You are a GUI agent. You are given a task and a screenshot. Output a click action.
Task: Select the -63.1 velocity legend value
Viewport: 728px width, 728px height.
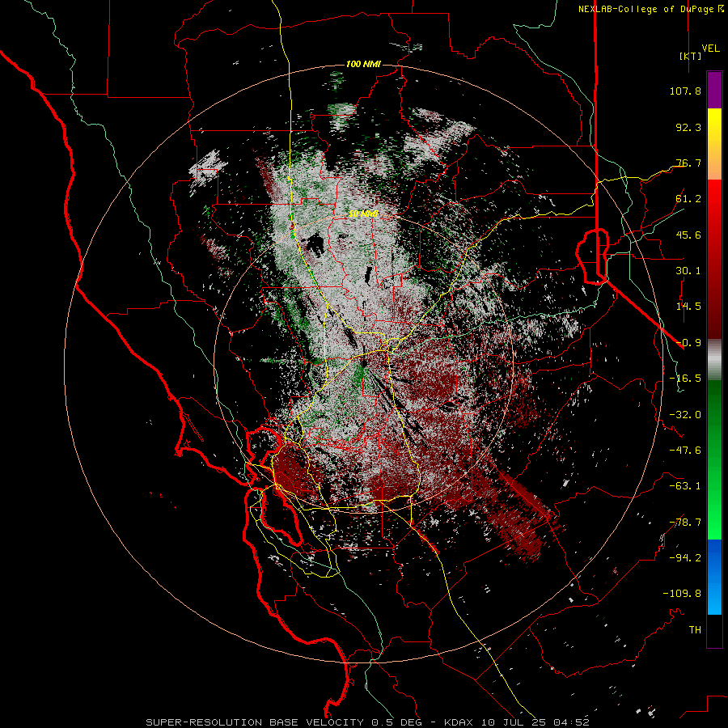pos(685,486)
